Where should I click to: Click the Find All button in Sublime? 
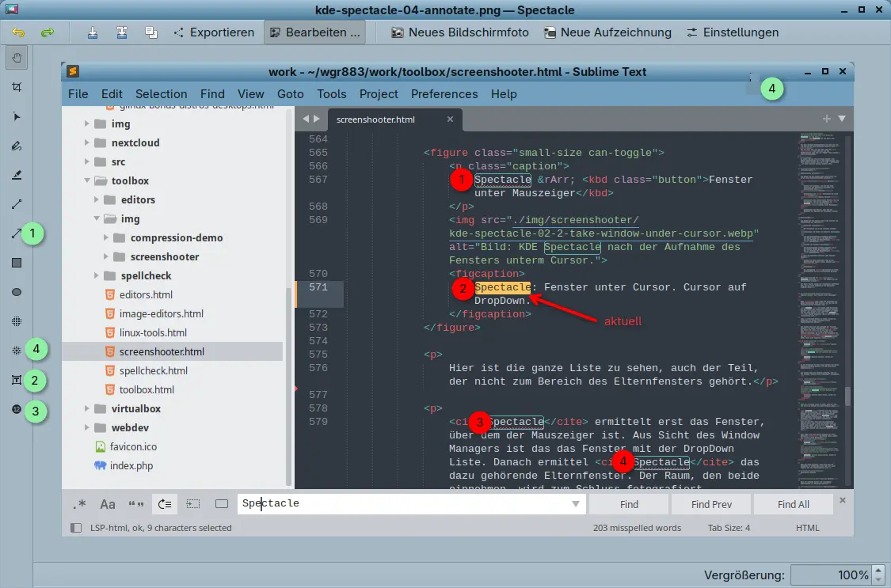point(794,504)
